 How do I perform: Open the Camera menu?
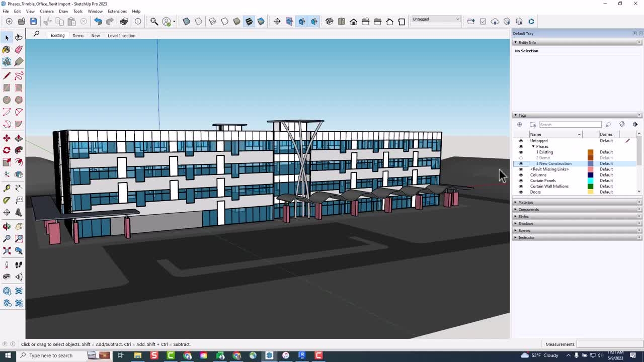(47, 11)
